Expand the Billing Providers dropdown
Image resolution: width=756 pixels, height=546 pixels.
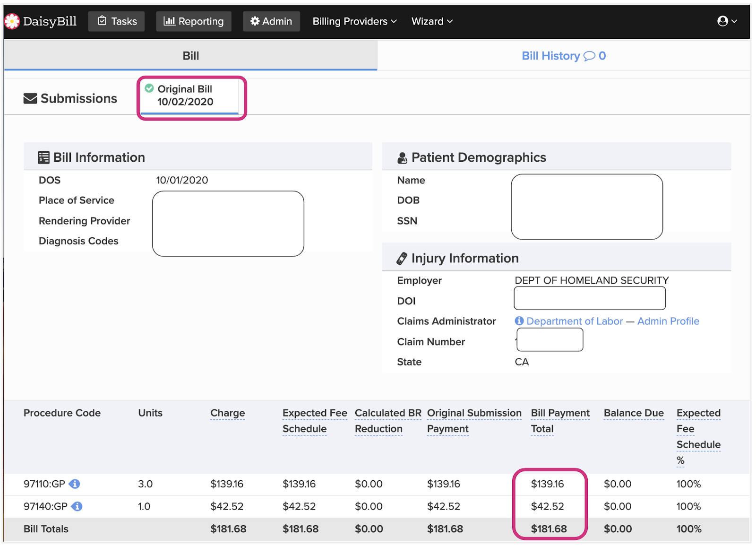(x=354, y=21)
